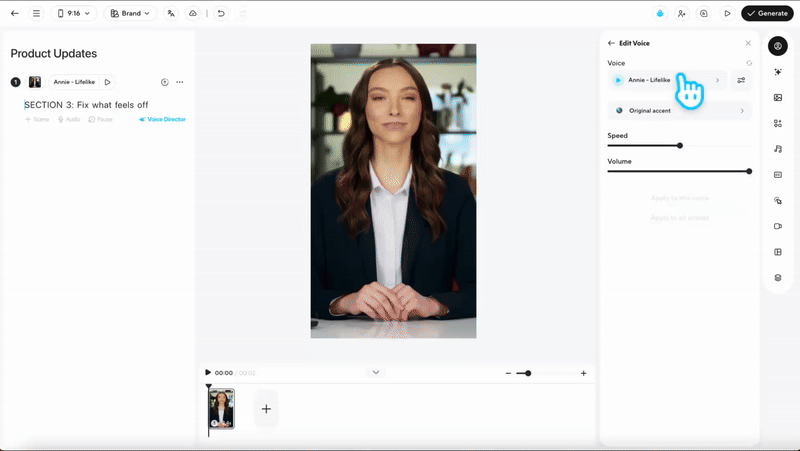This screenshot has height=451, width=800.
Task: Click the layers stack icon in sidebar
Action: pyautogui.click(x=778, y=278)
